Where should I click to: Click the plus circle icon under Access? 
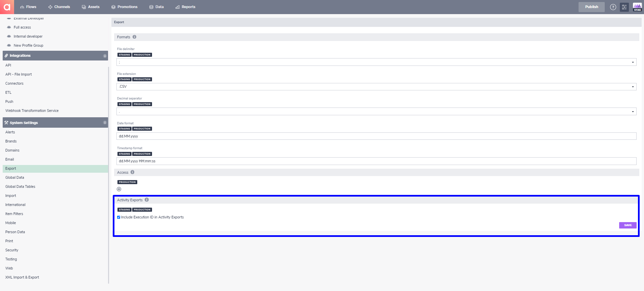pyautogui.click(x=119, y=189)
